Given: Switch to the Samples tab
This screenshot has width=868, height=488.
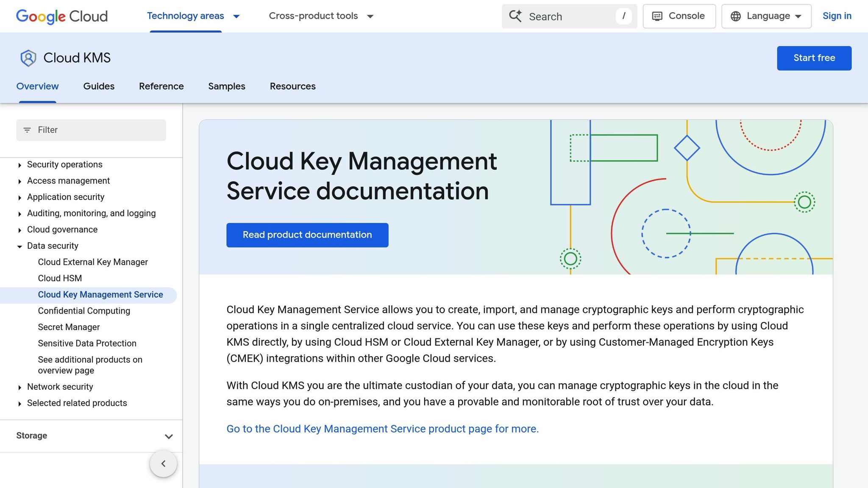Looking at the screenshot, I should [x=226, y=86].
